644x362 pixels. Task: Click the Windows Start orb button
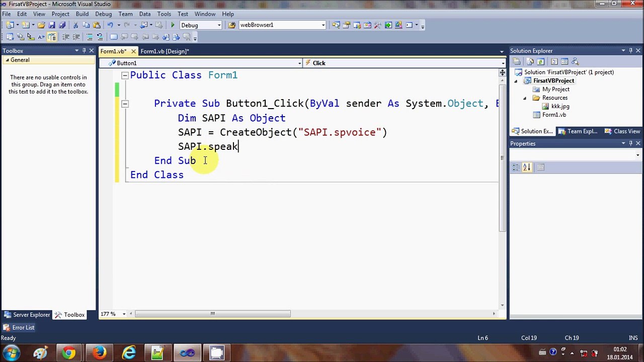click(12, 353)
